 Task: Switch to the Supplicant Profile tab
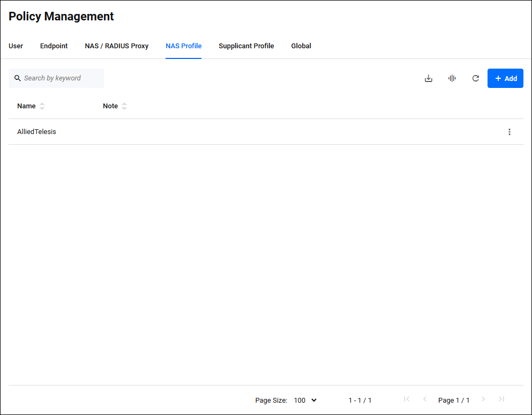(246, 46)
